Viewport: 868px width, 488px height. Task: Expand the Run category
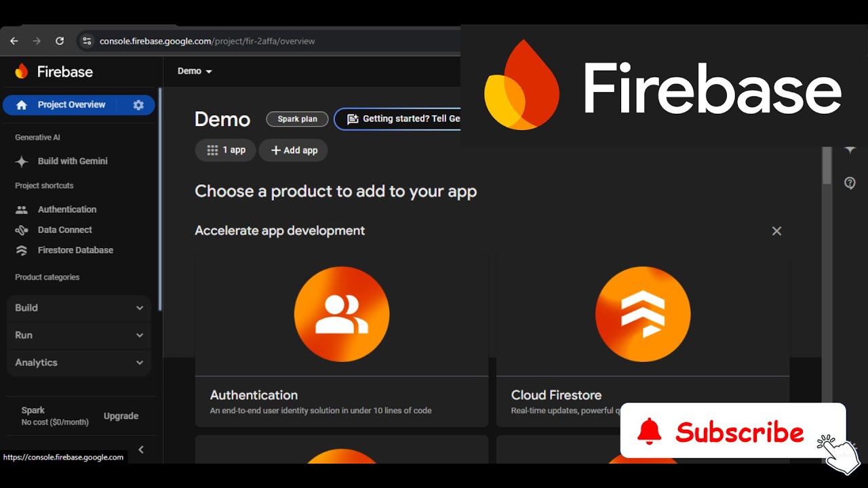(x=79, y=335)
